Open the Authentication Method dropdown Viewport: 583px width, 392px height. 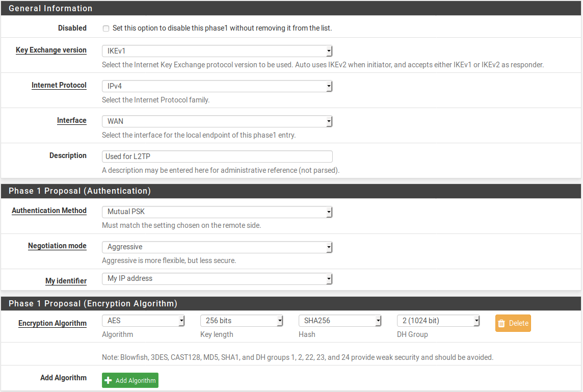[217, 212]
